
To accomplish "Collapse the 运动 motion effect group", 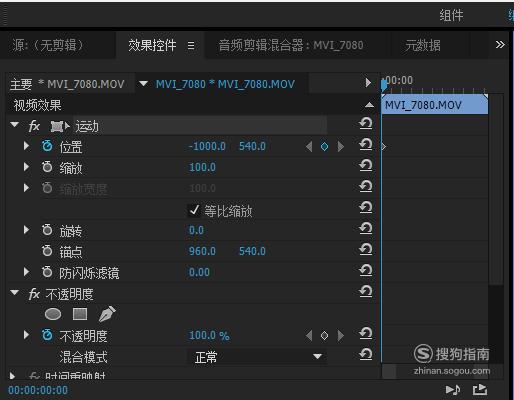I will tap(14, 125).
